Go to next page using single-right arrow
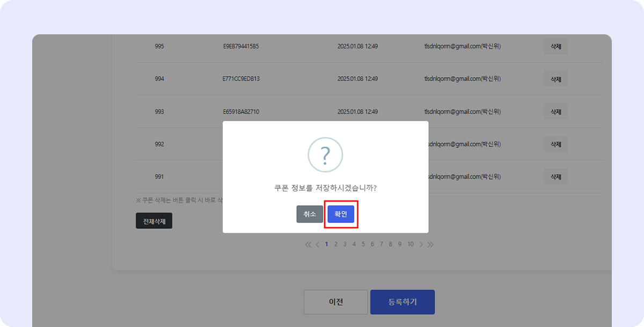644x327 pixels. click(x=421, y=244)
